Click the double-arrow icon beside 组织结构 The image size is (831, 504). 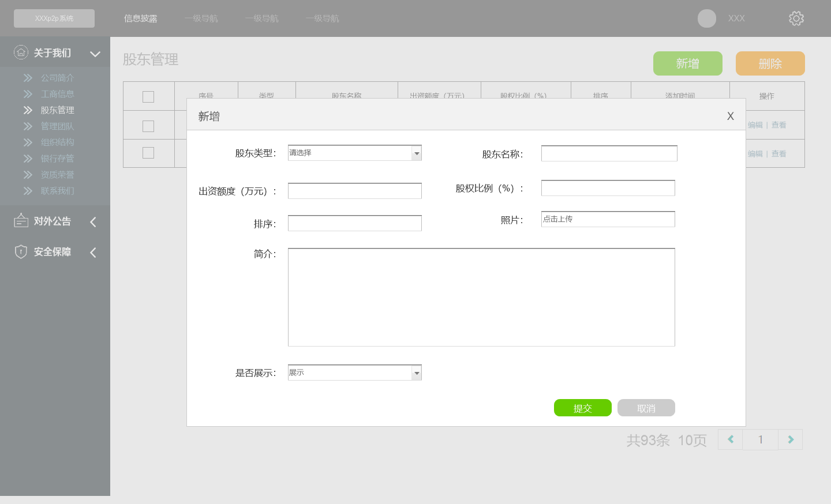(28, 142)
